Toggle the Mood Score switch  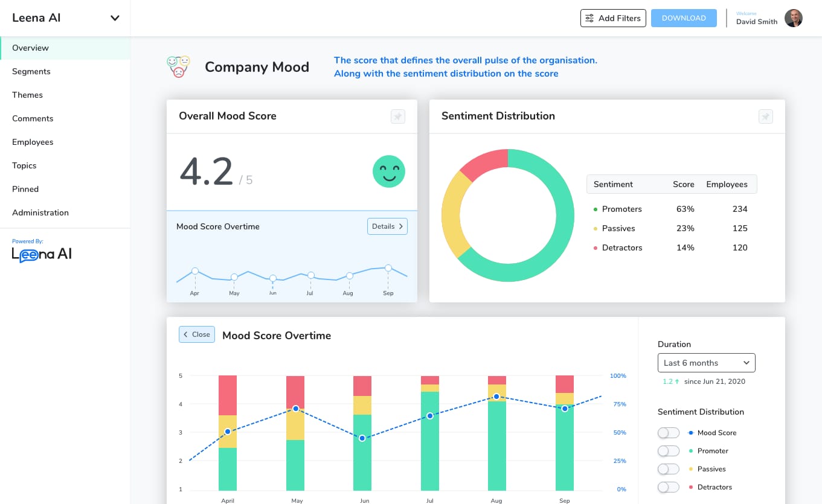pyautogui.click(x=669, y=433)
